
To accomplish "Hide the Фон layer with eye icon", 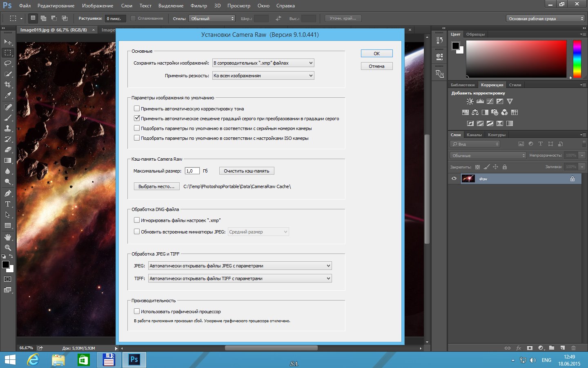I will (454, 179).
